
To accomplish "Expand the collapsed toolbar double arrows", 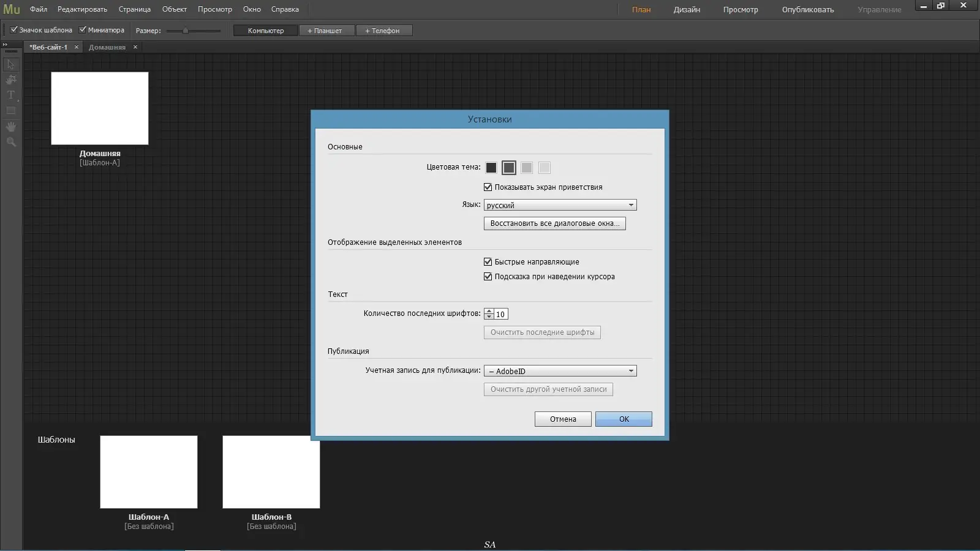I will coord(5,45).
